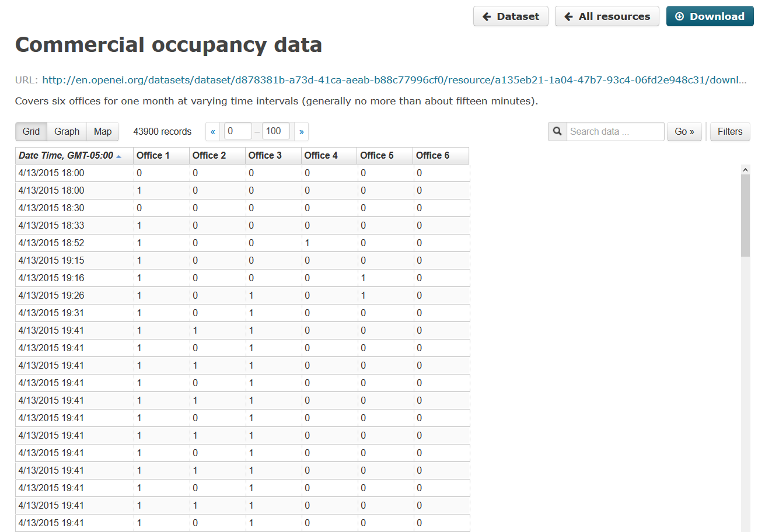Switch to Grid view

pos(31,132)
